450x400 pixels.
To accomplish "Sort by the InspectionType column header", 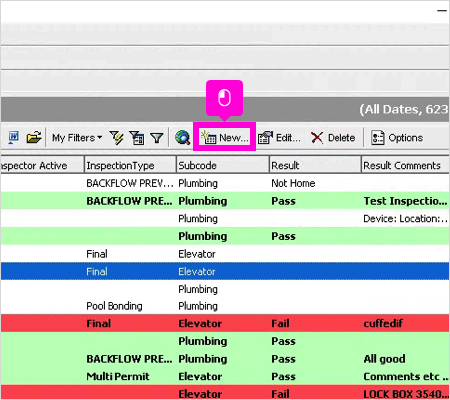I will [130, 165].
